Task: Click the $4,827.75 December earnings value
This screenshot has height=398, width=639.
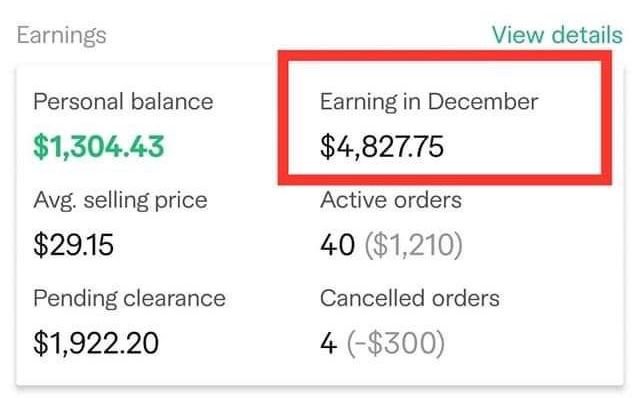Action: tap(382, 147)
